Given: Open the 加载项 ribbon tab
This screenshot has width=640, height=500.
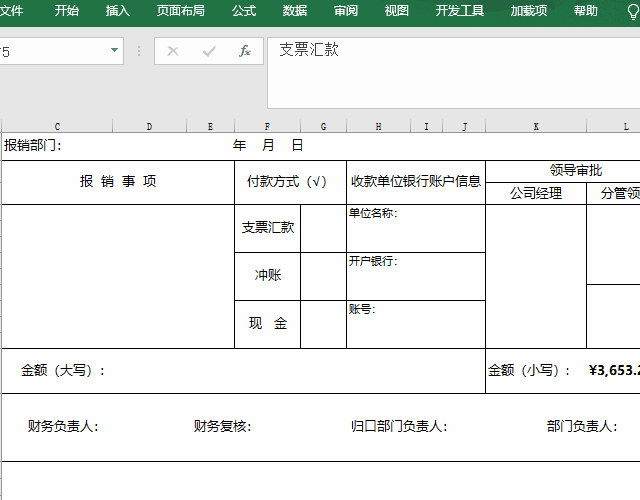Looking at the screenshot, I should tap(529, 10).
